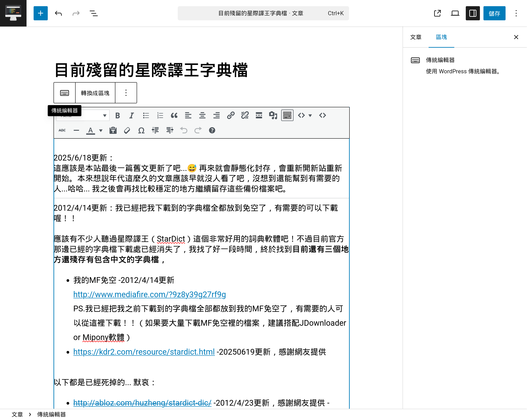Click 傳統編輯器 in the bottom breadcrumb

pos(51,414)
